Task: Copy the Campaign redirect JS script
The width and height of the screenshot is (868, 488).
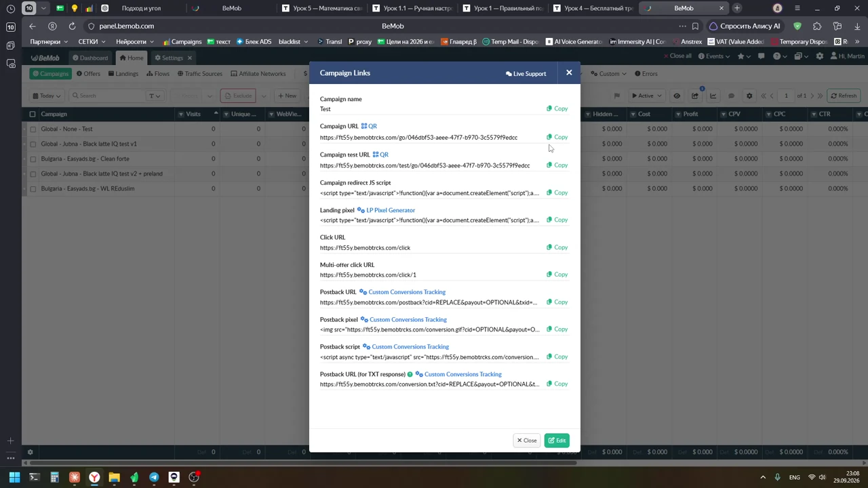Action: coord(557,193)
